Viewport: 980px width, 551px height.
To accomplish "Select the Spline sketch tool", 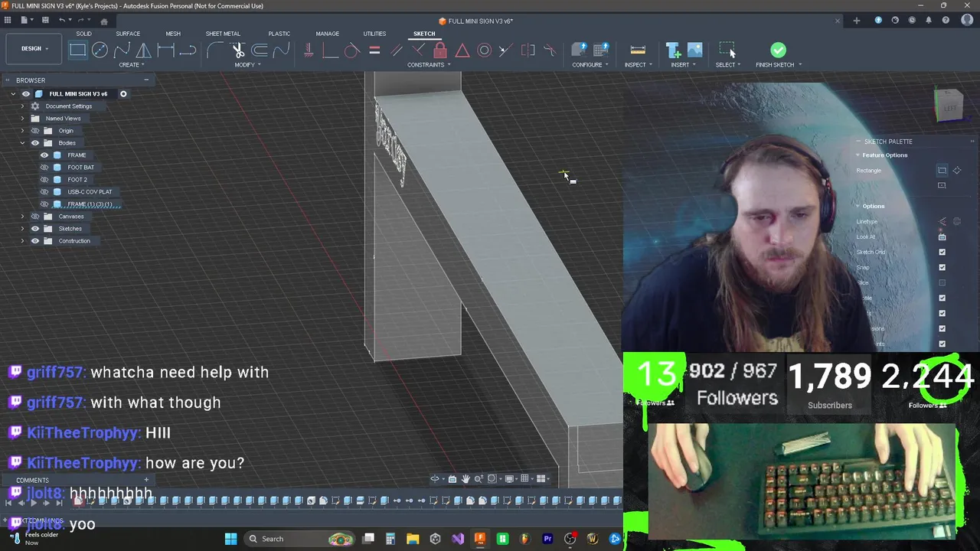I will (122, 51).
